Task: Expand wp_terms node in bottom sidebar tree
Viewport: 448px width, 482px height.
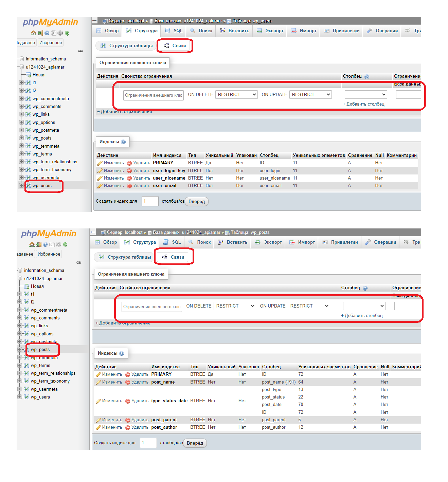Action: [19, 366]
